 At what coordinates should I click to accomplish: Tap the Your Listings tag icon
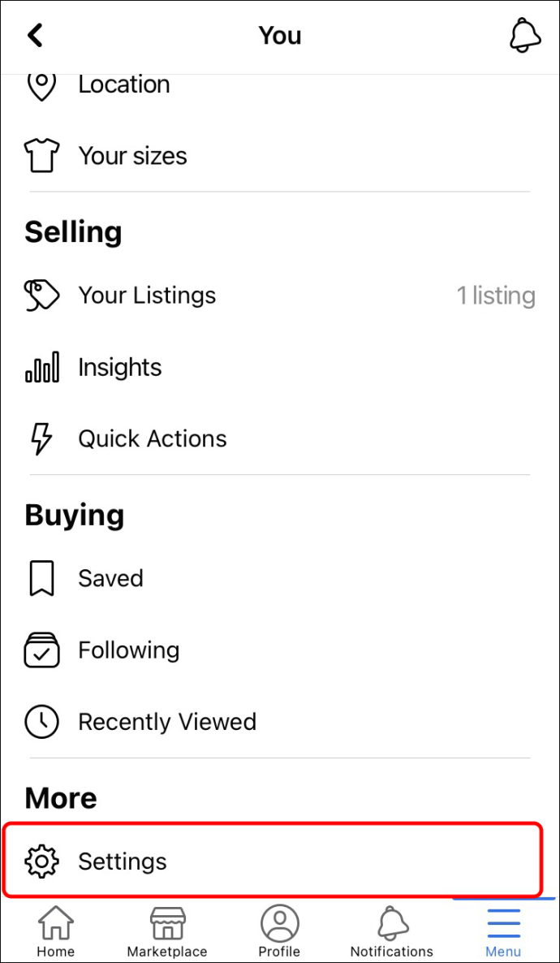coord(41,296)
